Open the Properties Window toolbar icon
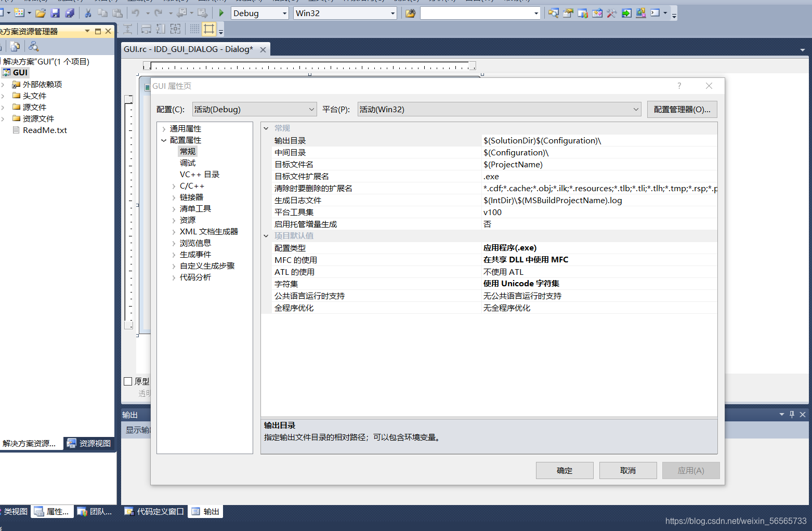 (x=568, y=13)
